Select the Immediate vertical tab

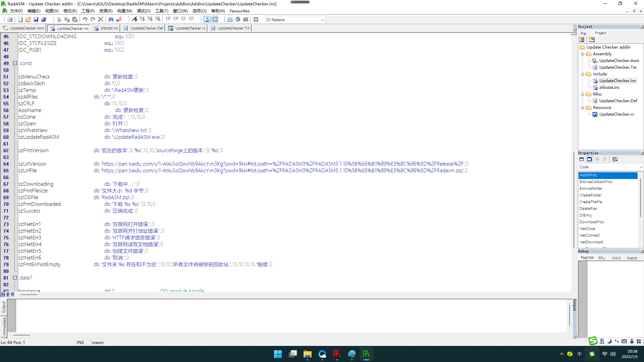[4, 327]
